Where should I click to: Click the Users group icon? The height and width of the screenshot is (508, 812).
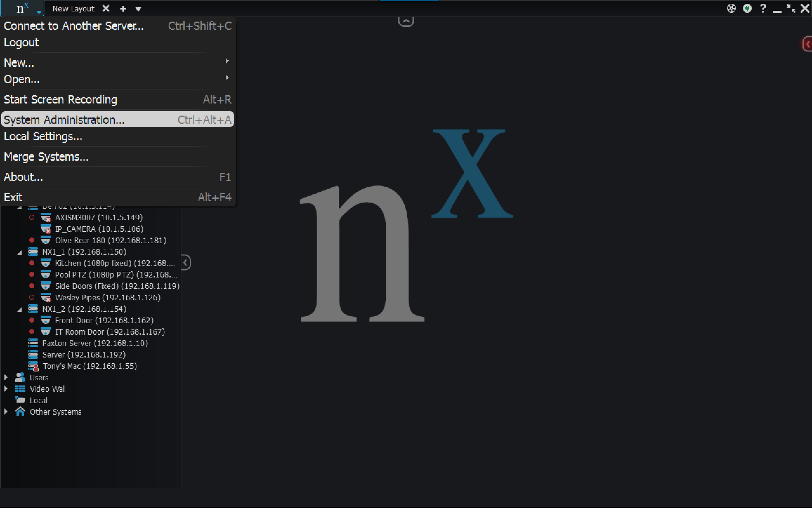[x=20, y=377]
